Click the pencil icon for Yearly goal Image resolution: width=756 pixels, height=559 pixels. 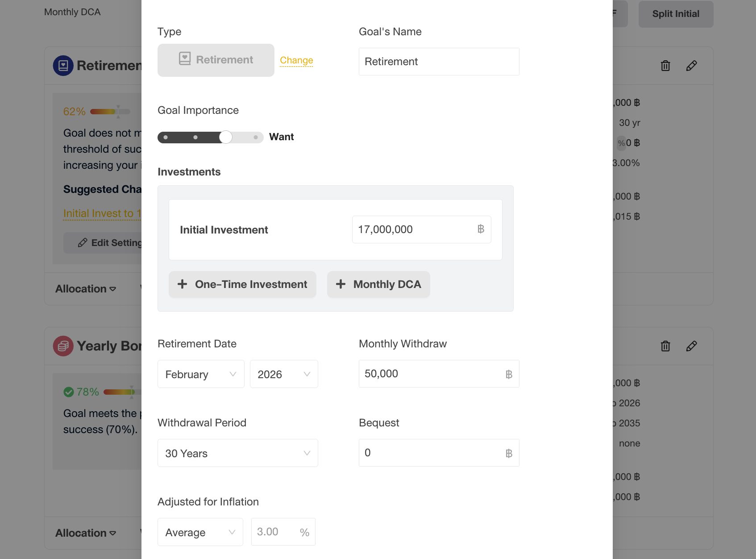691,346
